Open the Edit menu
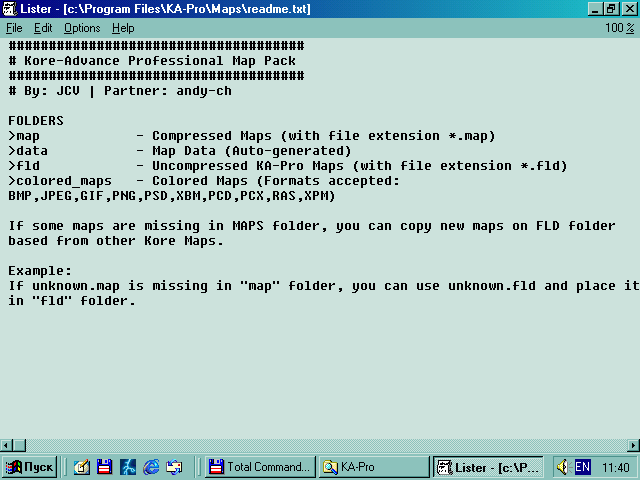The image size is (640, 480). click(43, 28)
